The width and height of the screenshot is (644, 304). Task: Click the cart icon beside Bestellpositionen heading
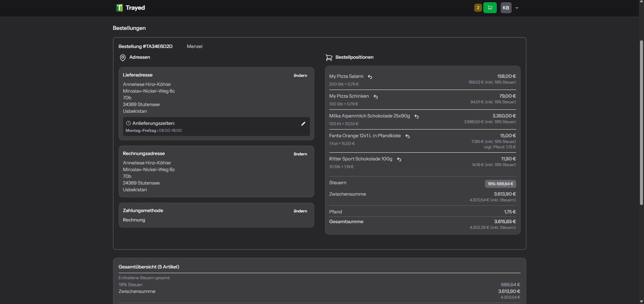329,57
